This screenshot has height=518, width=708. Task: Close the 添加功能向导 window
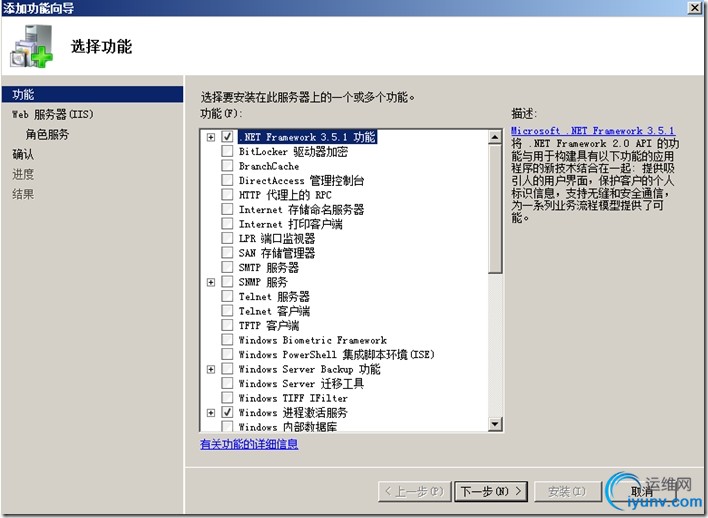pyautogui.click(x=694, y=8)
